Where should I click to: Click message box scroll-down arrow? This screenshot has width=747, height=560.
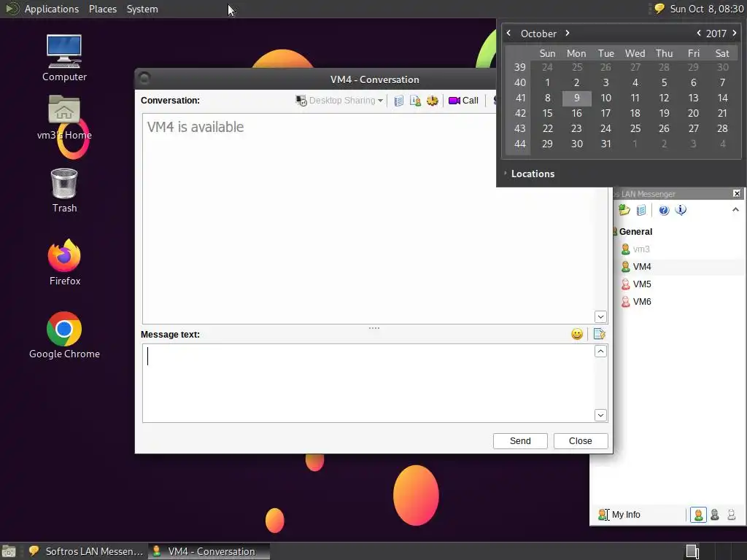click(x=600, y=415)
